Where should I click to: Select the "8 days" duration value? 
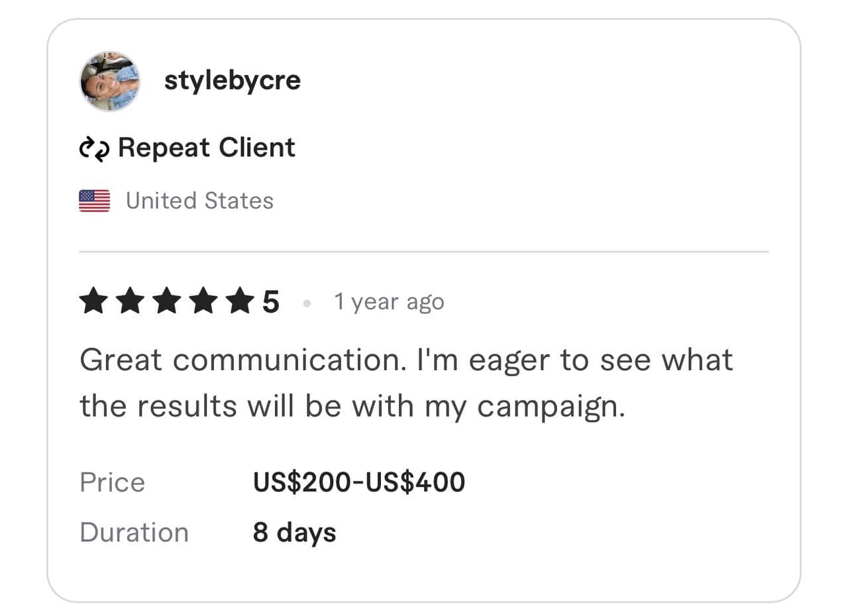[x=294, y=533]
